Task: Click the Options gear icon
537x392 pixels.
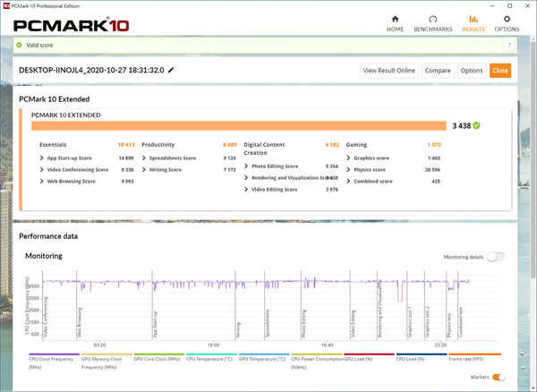Action: 507,19
